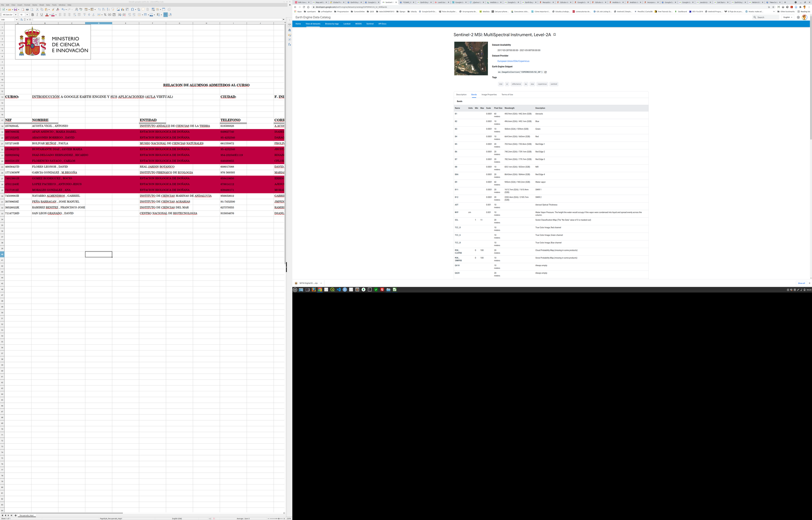Toggle italic formatting in Calc toolbar
This screenshot has height=520, width=812.
pyautogui.click(x=37, y=15)
